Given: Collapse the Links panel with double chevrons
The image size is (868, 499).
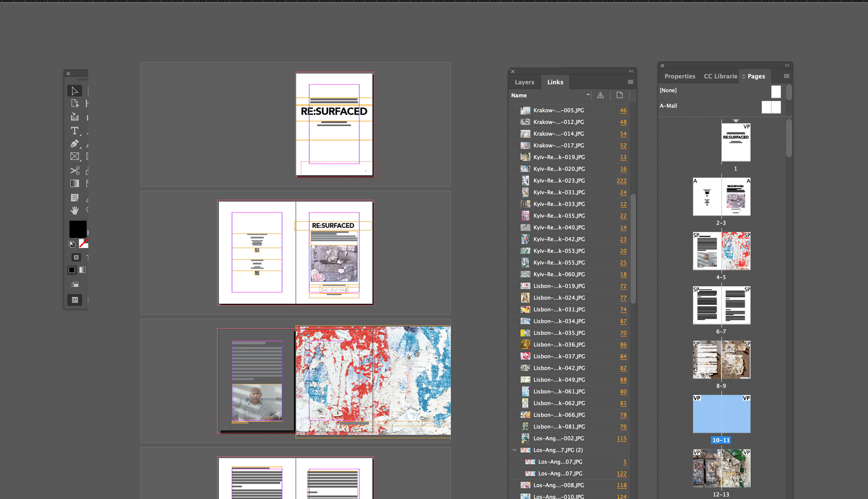Looking at the screenshot, I should [x=631, y=71].
